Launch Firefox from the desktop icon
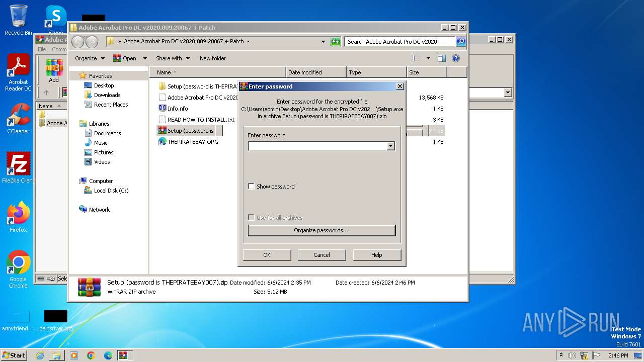Image resolution: width=644 pixels, height=362 pixels. pos(18,217)
